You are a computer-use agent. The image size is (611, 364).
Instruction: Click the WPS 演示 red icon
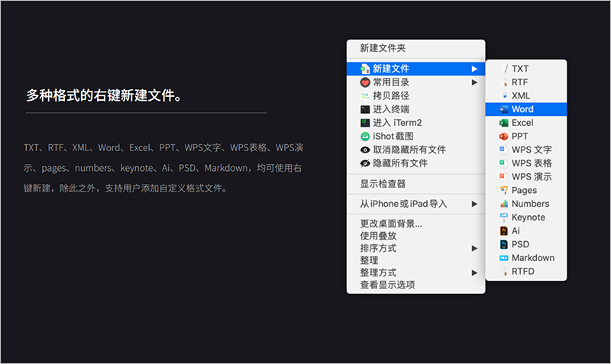(503, 177)
